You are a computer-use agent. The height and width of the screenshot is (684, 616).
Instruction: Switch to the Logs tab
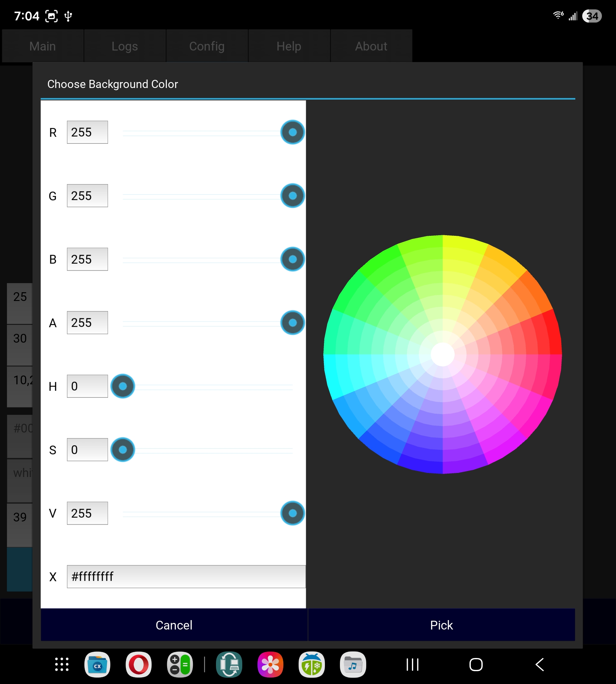click(125, 46)
